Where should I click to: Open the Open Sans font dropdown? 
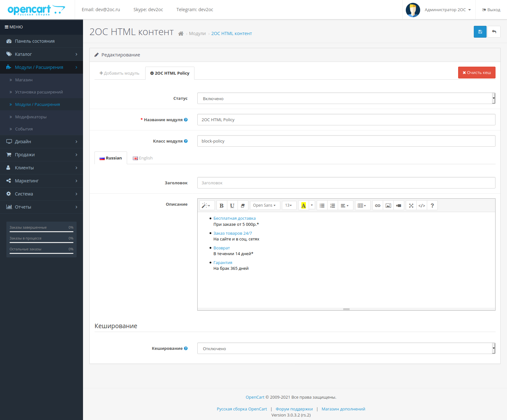tap(264, 206)
